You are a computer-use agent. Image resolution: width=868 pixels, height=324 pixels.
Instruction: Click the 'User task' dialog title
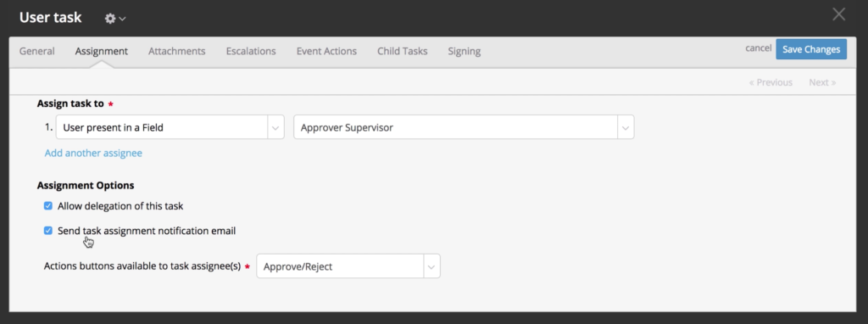(50, 18)
